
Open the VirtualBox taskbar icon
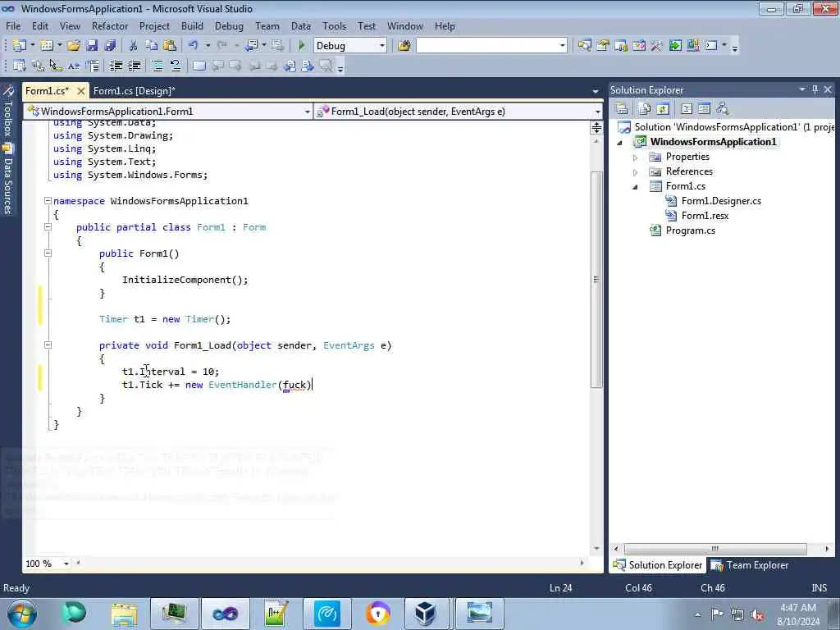click(426, 614)
